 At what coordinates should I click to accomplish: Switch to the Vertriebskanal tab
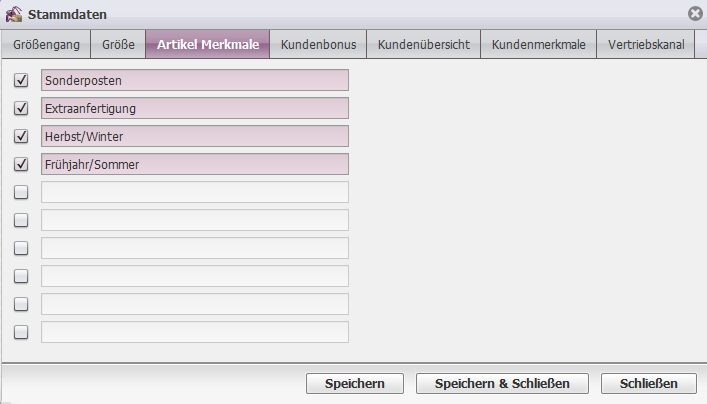(646, 44)
